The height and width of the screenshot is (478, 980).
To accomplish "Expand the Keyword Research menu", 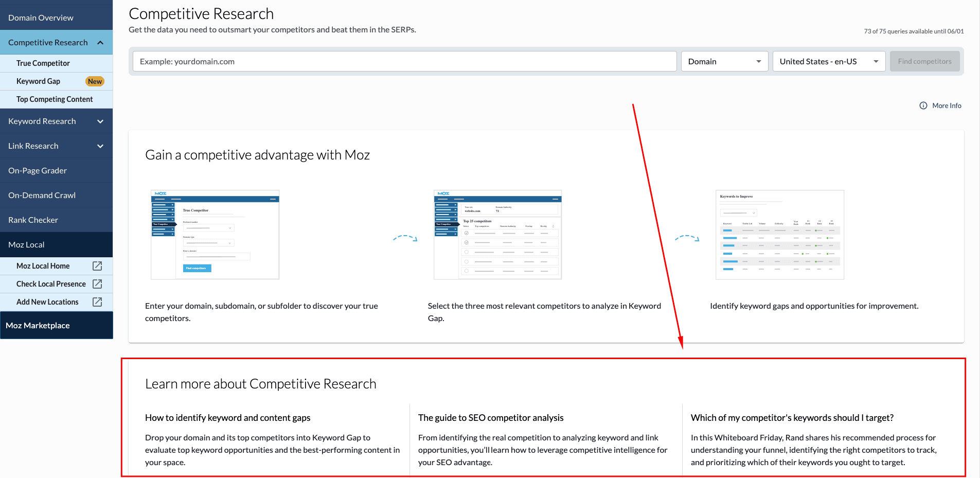I will (100, 121).
